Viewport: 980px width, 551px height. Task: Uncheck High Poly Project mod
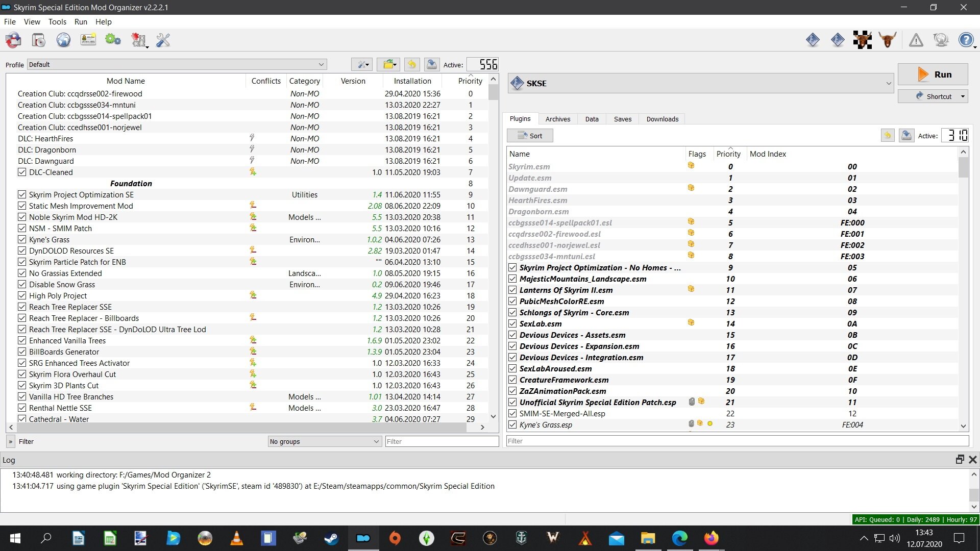(x=22, y=295)
